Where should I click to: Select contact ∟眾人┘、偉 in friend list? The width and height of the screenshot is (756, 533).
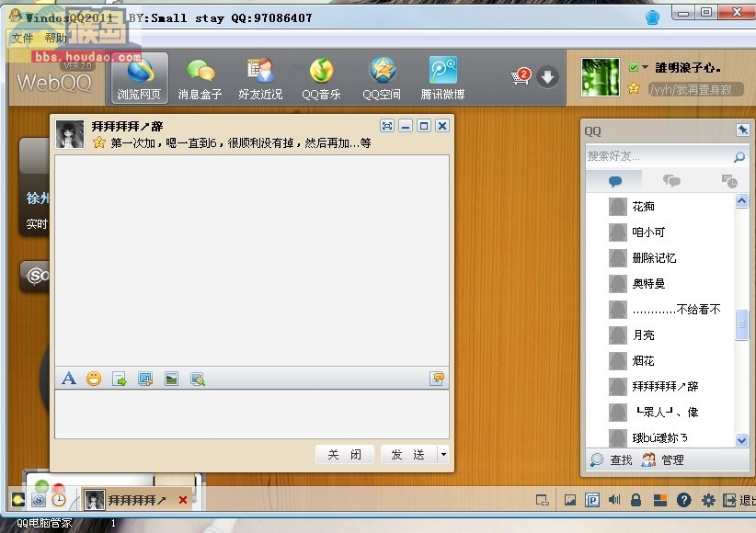click(659, 412)
